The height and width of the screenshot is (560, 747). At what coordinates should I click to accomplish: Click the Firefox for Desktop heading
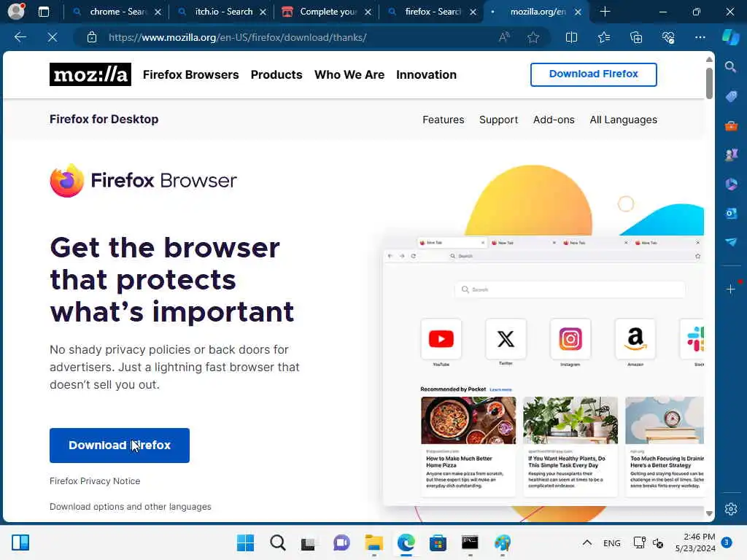point(104,119)
